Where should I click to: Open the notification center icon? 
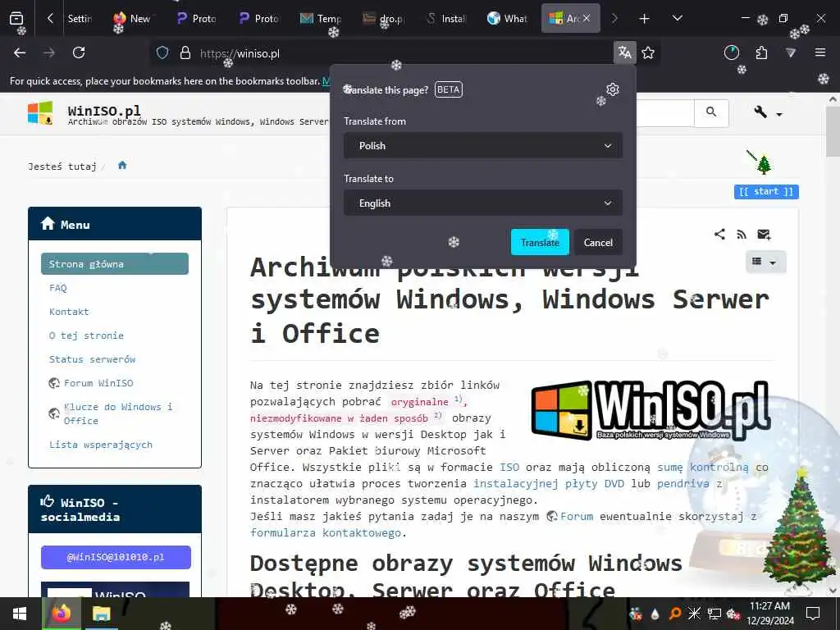813,614
